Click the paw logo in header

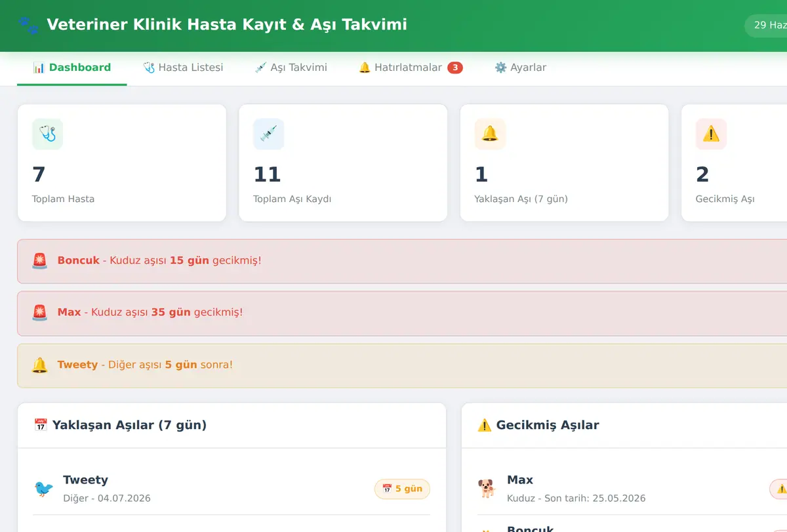(x=29, y=25)
